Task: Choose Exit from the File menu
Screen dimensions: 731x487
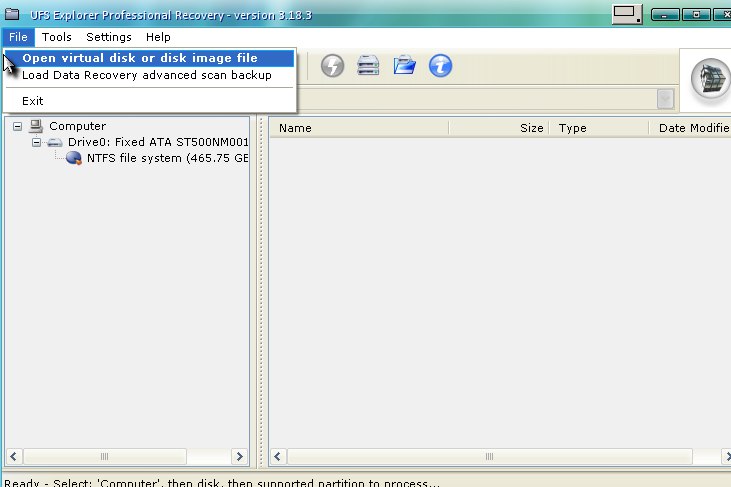Action: [149, 101]
